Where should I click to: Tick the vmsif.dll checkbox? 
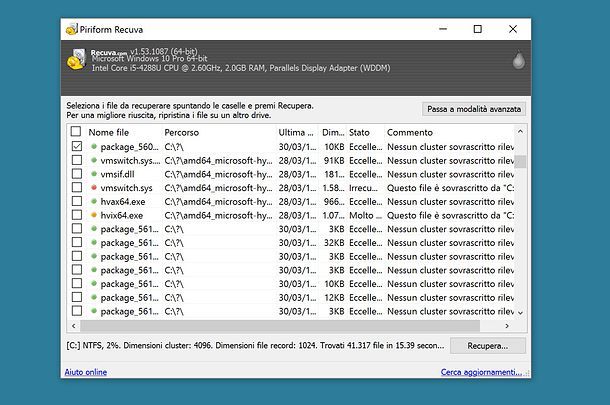point(77,174)
